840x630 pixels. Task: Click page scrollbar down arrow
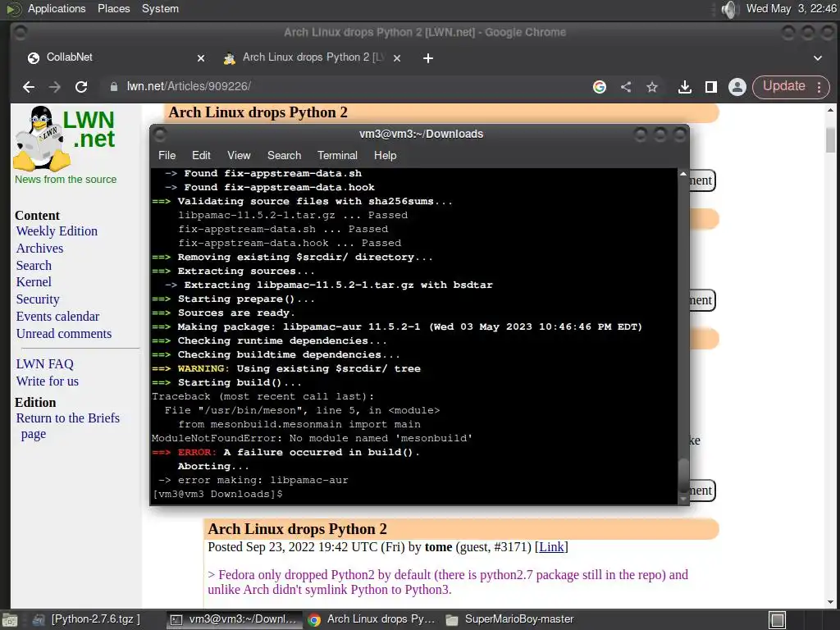point(830,601)
